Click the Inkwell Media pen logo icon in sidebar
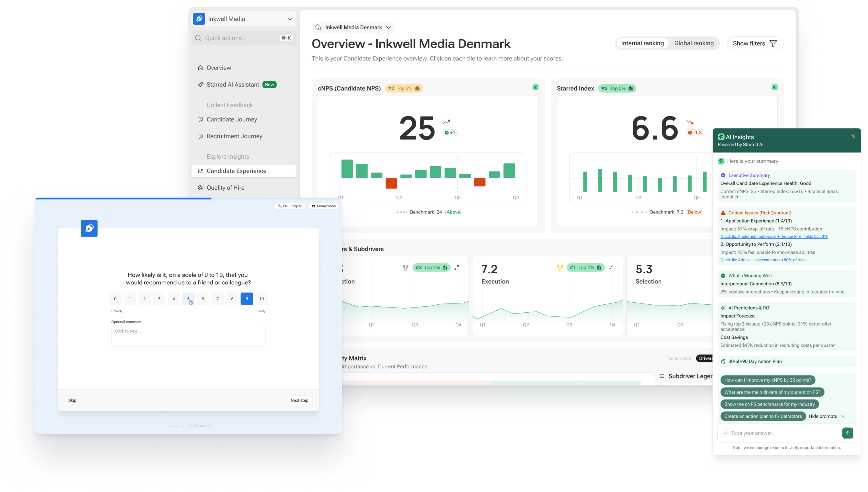Image resolution: width=868 pixels, height=492 pixels. point(199,19)
